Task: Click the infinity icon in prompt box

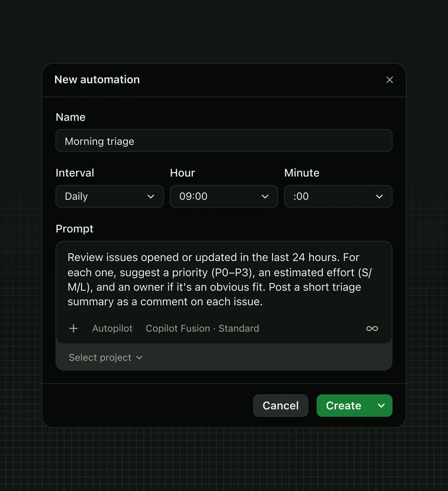Action: (x=372, y=328)
